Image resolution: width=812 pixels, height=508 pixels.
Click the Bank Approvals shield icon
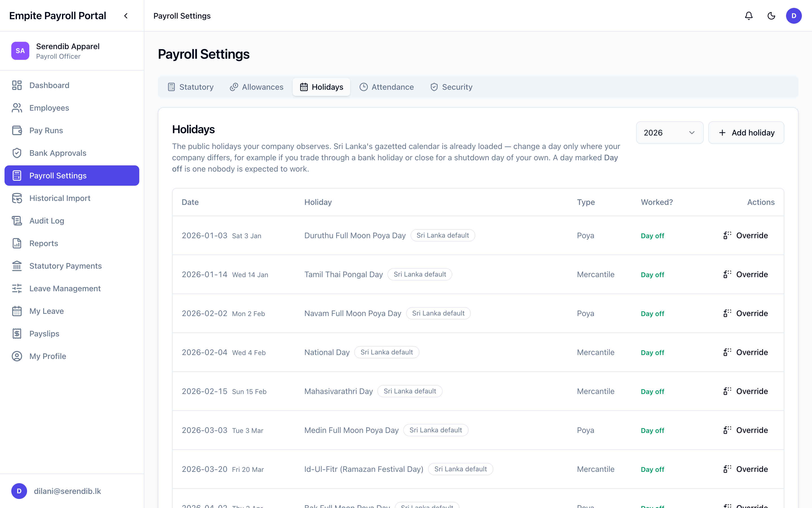click(17, 153)
